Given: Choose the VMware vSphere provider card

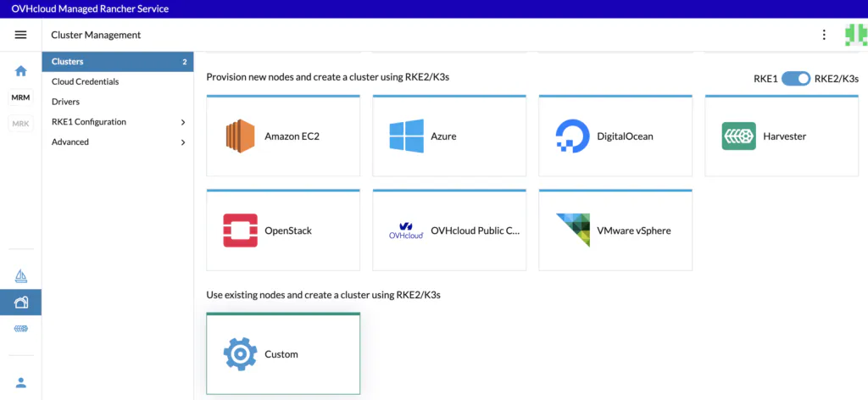Looking at the screenshot, I should tap(615, 231).
